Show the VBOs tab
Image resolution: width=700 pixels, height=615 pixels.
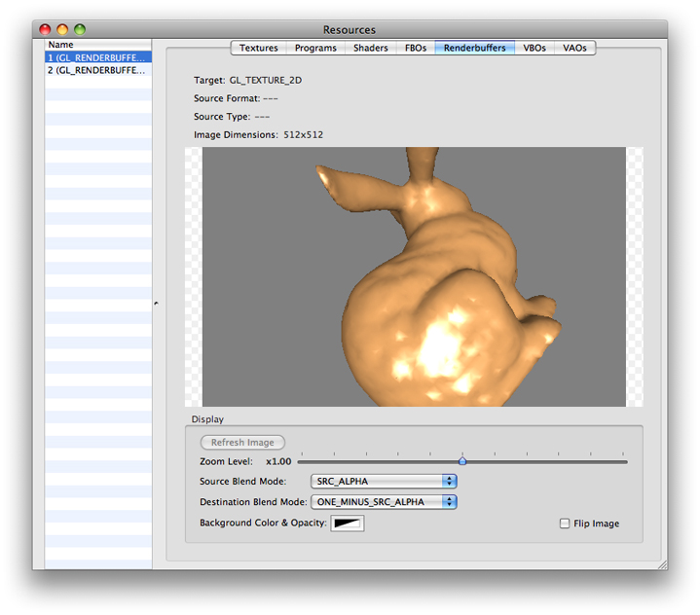(534, 48)
